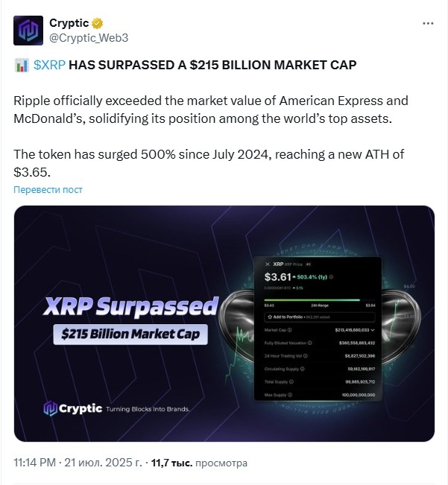Viewport: 448px width, 485px height.
Task: Click the gold verified badge next to Cryptic
Action: pos(98,23)
